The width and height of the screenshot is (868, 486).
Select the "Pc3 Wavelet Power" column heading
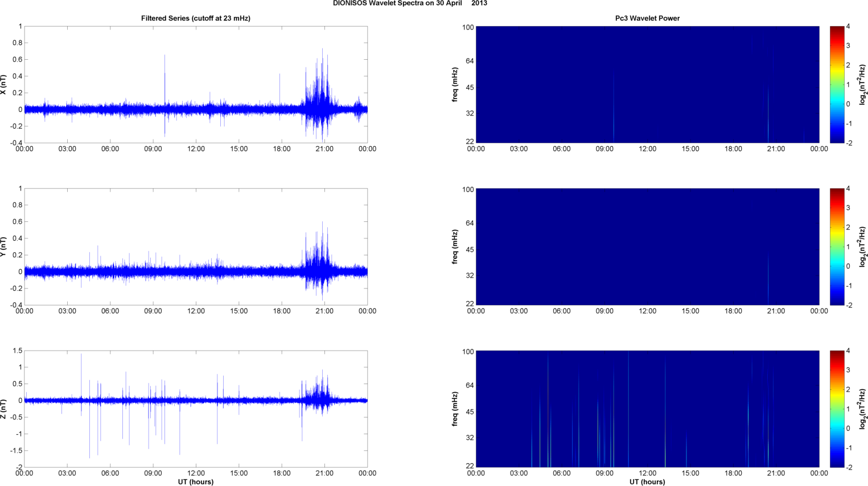click(x=647, y=18)
